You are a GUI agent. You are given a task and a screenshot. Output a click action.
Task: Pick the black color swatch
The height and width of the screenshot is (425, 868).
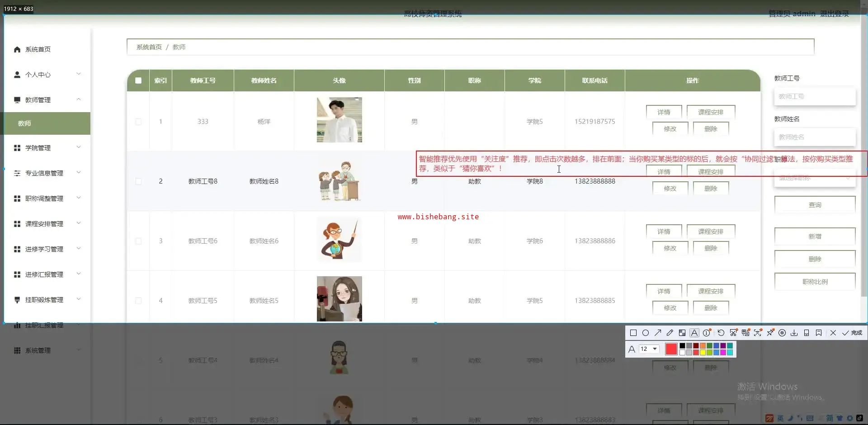point(682,346)
